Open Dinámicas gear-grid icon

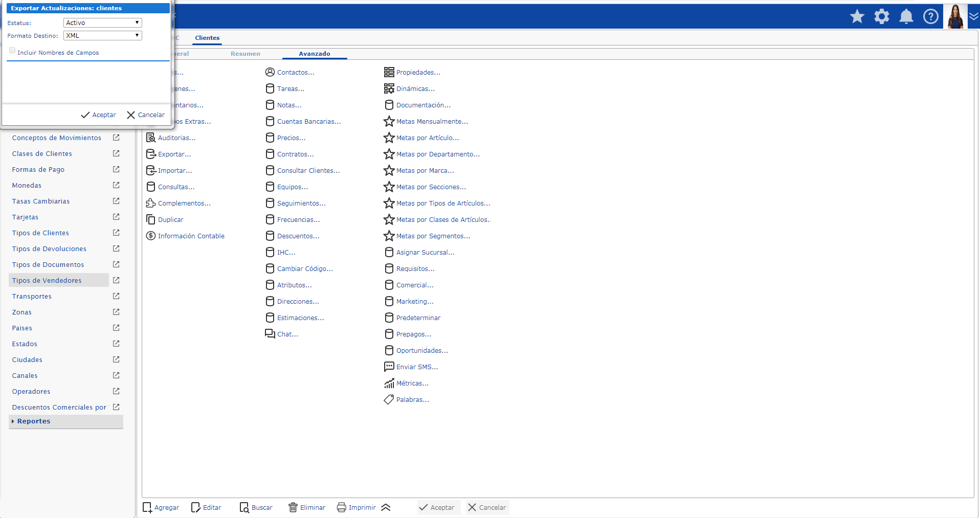coord(389,88)
